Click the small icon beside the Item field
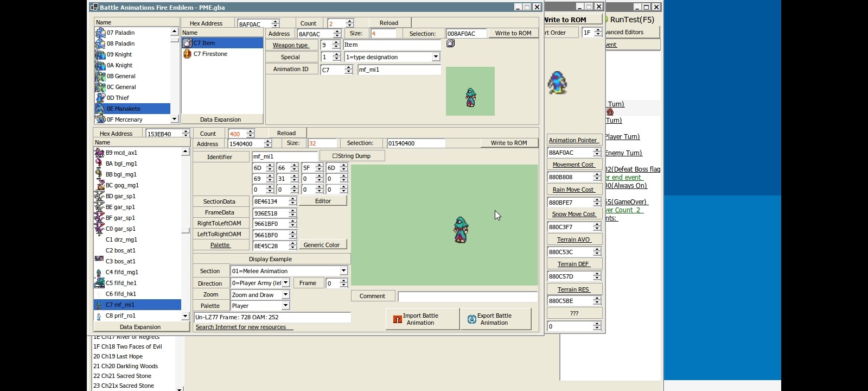The image size is (868, 391). point(450,43)
